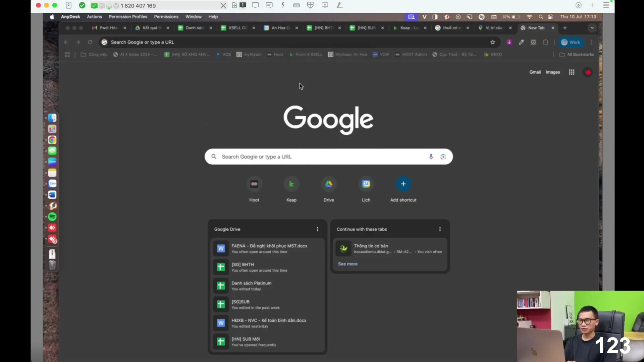Open the Chrome extensions puzzle icon
Image resolution: width=644 pixels, height=362 pixels.
click(546, 42)
